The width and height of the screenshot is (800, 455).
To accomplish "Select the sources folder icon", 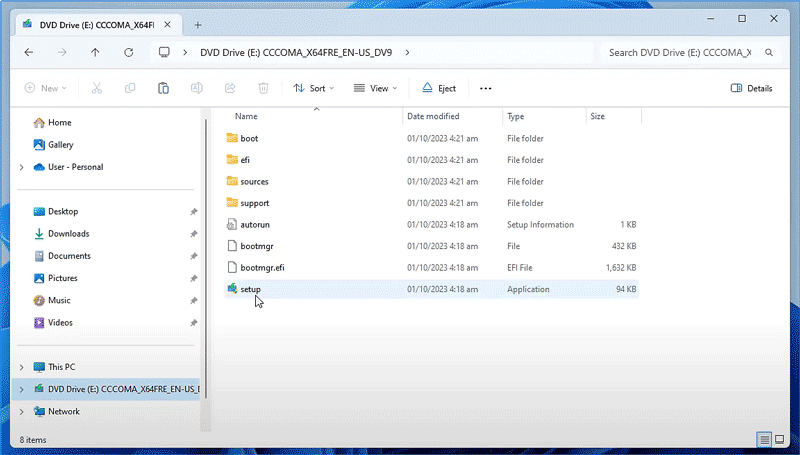I will 232,181.
